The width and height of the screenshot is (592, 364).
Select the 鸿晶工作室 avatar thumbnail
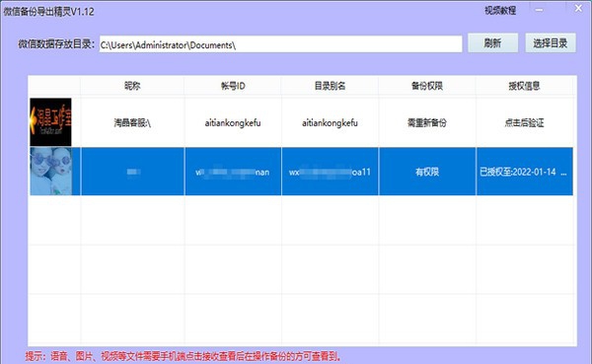(x=50, y=122)
